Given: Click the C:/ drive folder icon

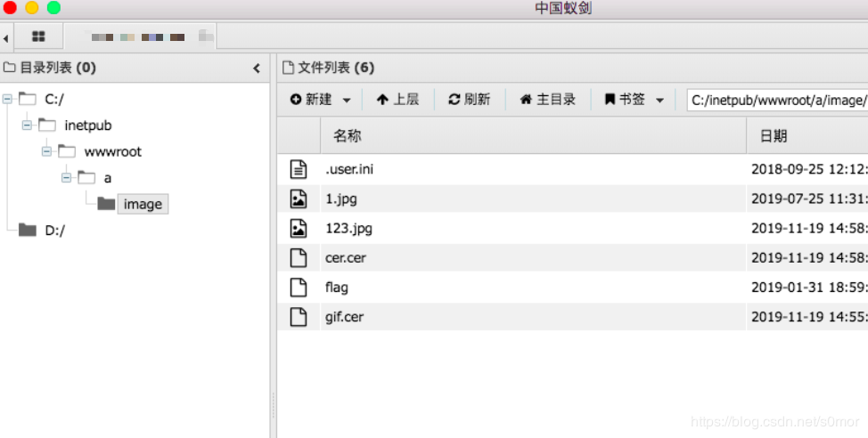Looking at the screenshot, I should pyautogui.click(x=27, y=99).
